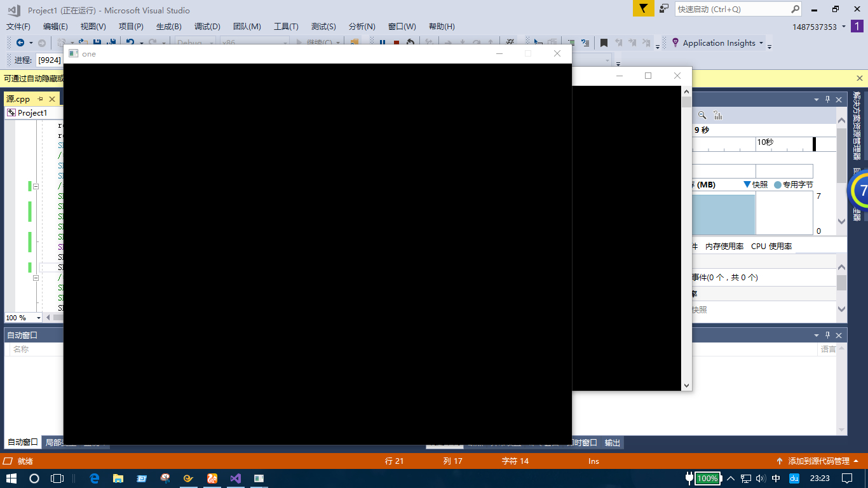868x488 pixels.
Task: Open the 自动窗口 panel options dropdown
Action: point(817,335)
